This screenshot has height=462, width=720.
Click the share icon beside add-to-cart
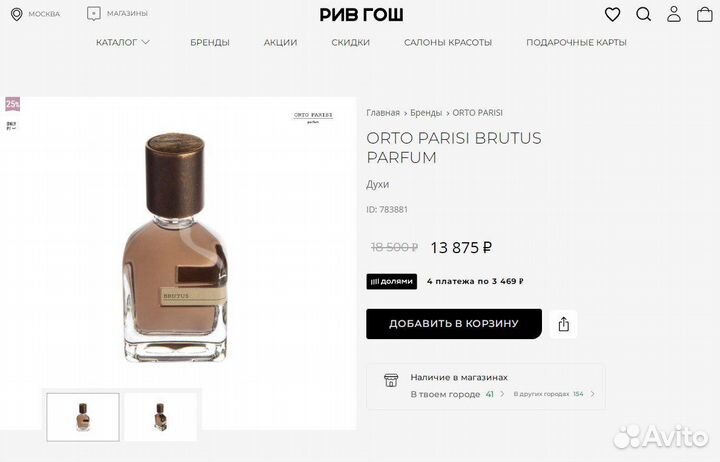[x=563, y=324]
